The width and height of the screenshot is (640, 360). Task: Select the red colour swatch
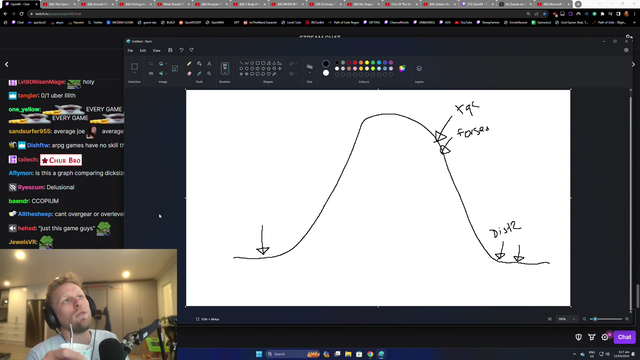pos(355,62)
